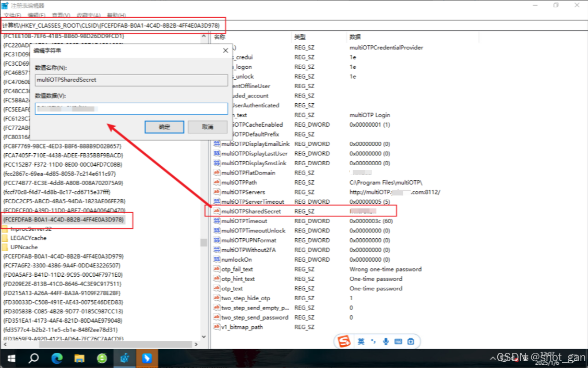Click the tree pane scroll-down arrow
This screenshot has width=588, height=368.
(x=203, y=337)
